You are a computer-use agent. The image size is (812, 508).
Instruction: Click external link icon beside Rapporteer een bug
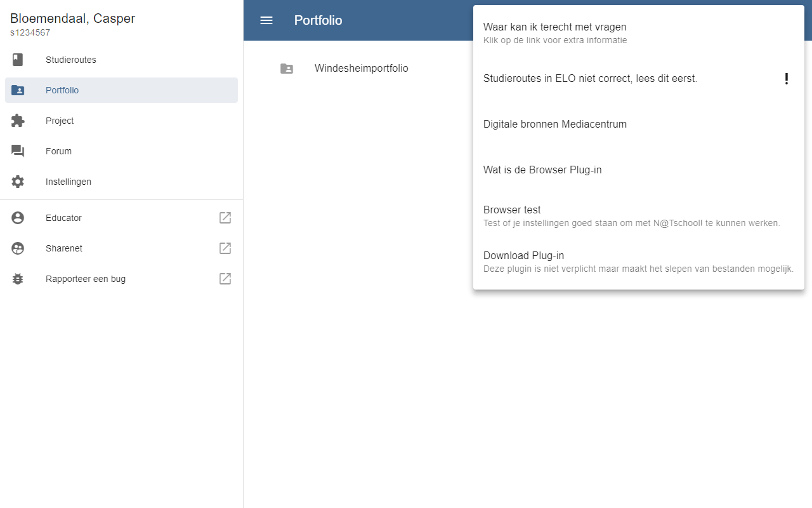225,279
